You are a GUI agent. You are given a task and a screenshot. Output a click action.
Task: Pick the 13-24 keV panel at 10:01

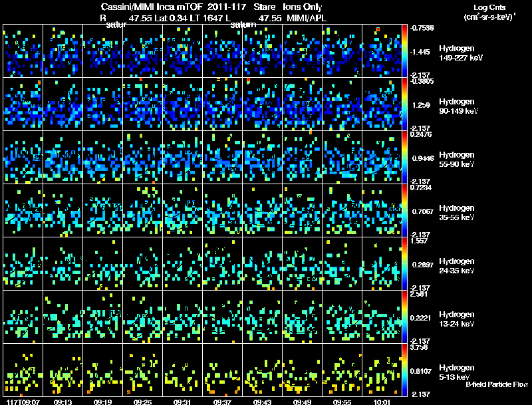click(382, 317)
